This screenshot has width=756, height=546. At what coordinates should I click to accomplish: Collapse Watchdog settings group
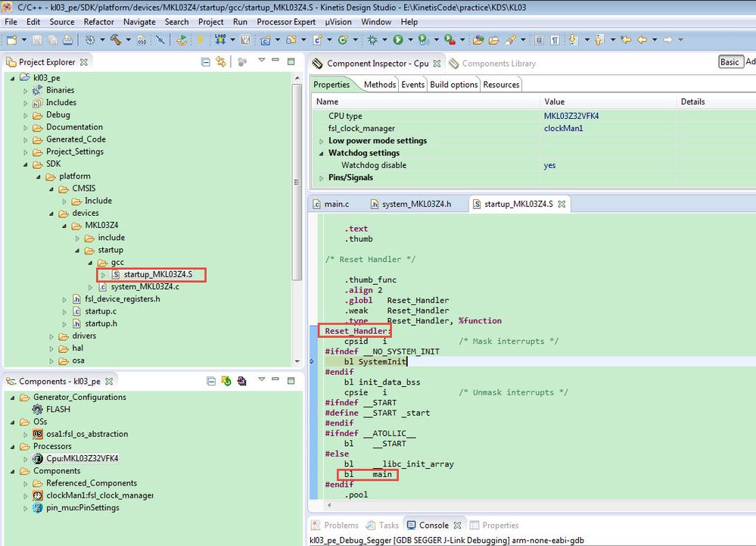321,154
